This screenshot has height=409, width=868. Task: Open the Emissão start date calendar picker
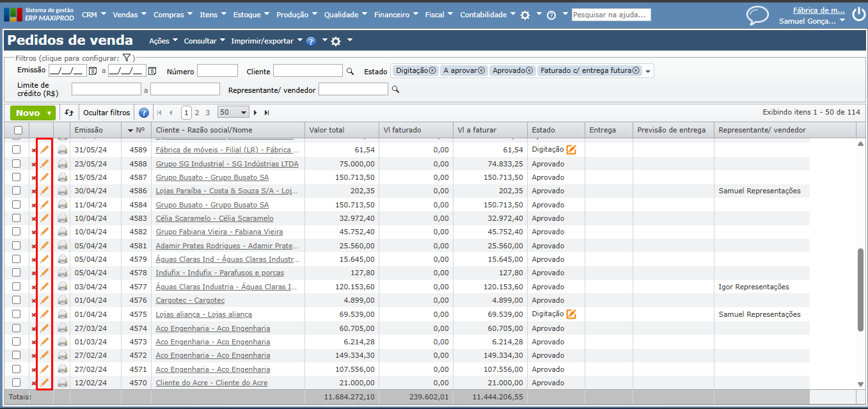(x=93, y=71)
